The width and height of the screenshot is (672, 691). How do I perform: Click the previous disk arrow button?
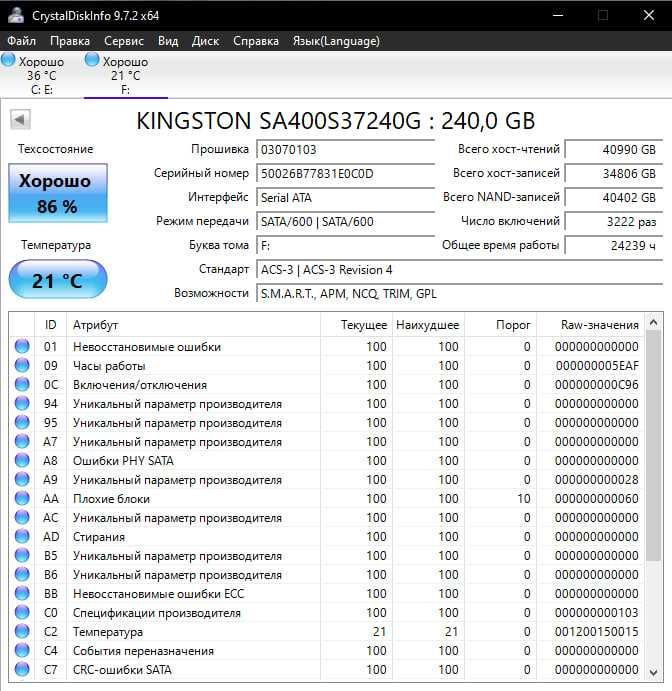pos(20,119)
